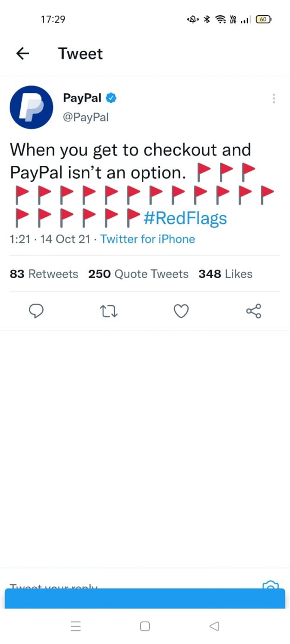Select the PayPal display name
The height and width of the screenshot is (644, 290).
click(82, 98)
